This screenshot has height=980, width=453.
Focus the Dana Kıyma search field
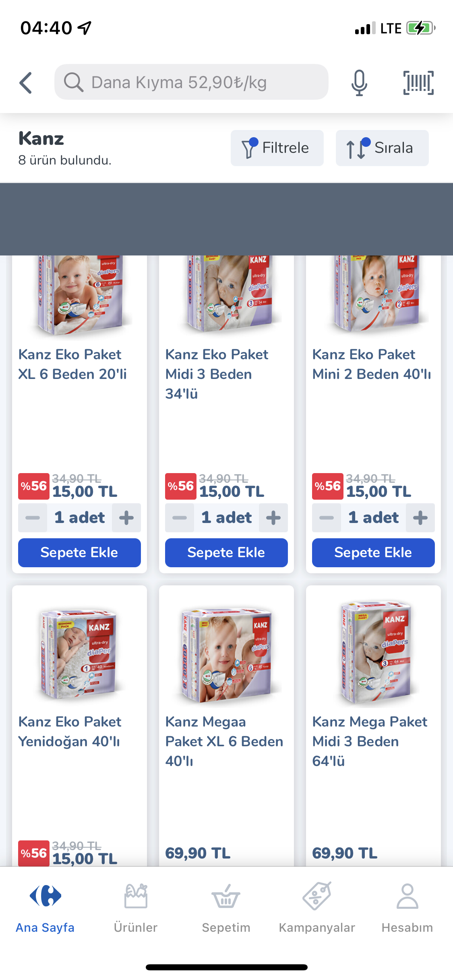click(191, 82)
